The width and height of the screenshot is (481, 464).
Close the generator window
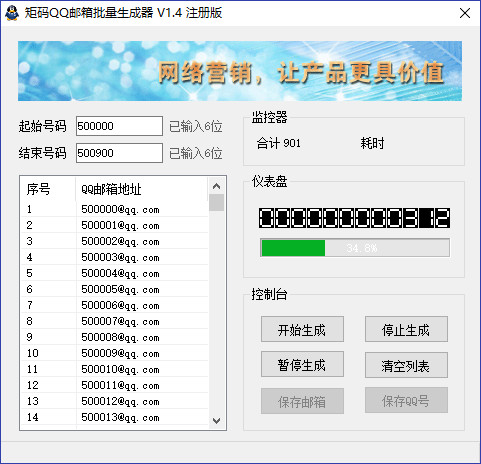coord(465,13)
